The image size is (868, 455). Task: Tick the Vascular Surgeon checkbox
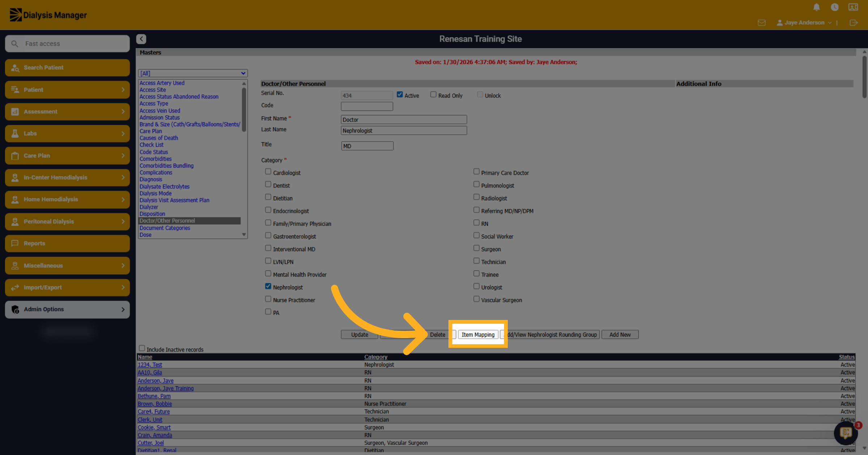tap(476, 299)
